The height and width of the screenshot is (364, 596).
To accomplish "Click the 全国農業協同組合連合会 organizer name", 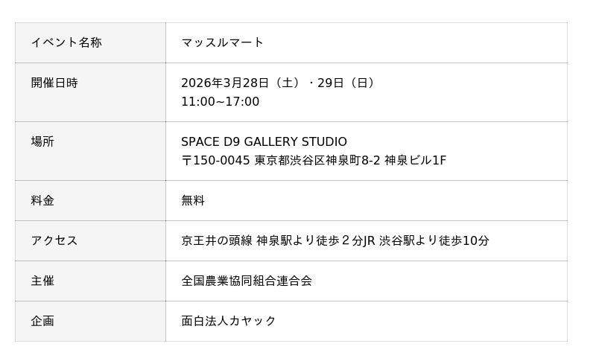I will point(247,281).
